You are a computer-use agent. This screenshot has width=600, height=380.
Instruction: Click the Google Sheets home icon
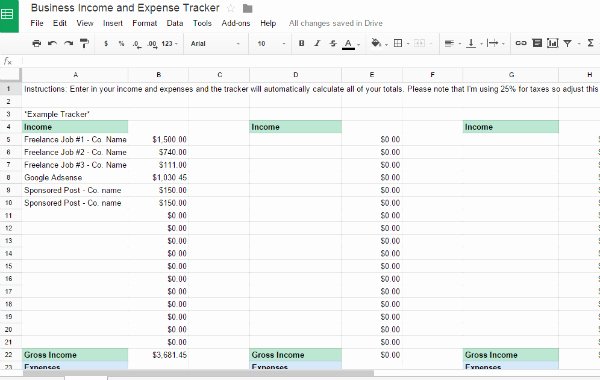pyautogui.click(x=8, y=15)
